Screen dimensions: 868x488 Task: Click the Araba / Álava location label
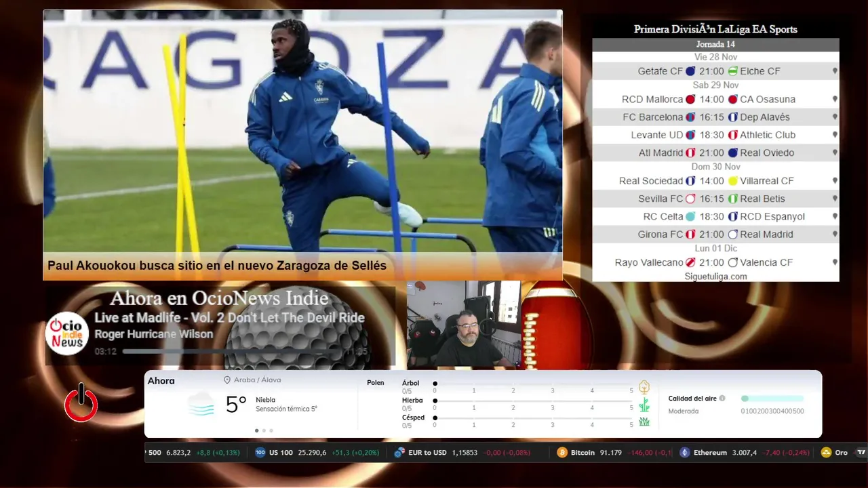click(257, 380)
